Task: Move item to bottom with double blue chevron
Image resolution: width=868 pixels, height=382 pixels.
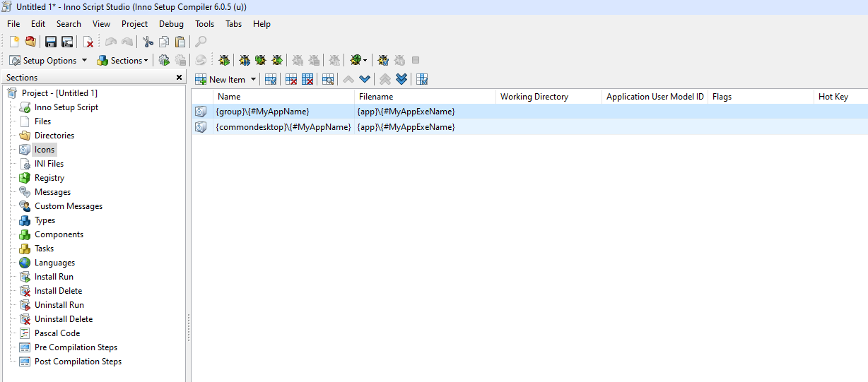Action: point(401,79)
